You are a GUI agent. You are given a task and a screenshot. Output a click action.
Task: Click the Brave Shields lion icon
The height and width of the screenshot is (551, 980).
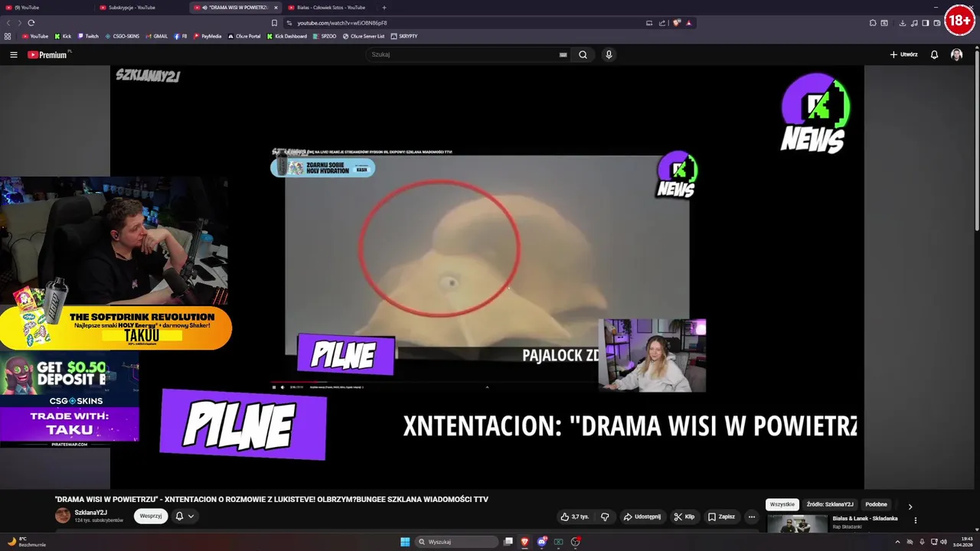click(676, 23)
